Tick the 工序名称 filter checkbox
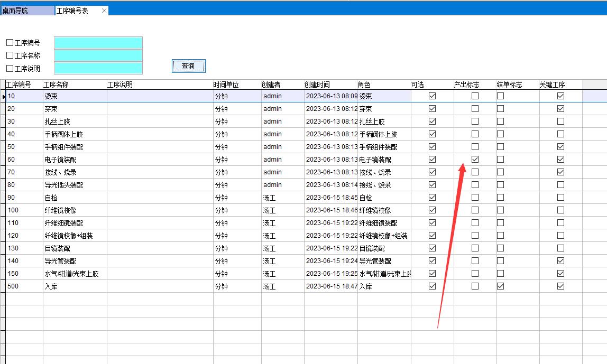Screen dimensions: 607x364 tap(10, 55)
